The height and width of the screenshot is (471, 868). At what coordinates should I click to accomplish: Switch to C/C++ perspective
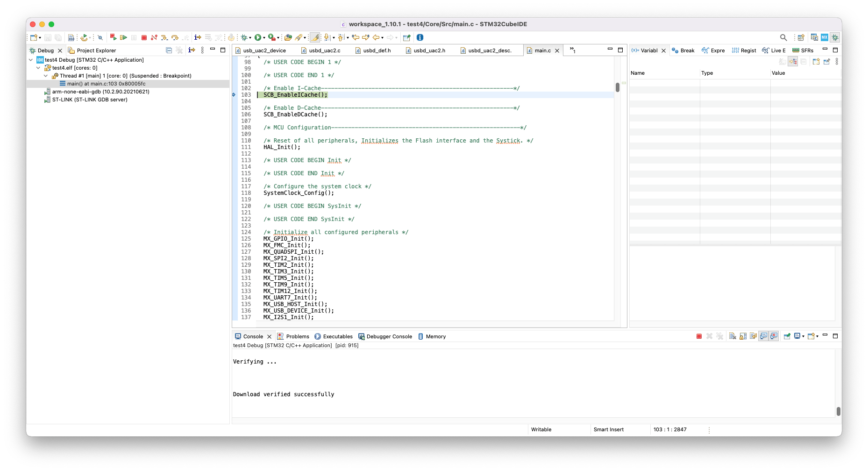point(814,37)
